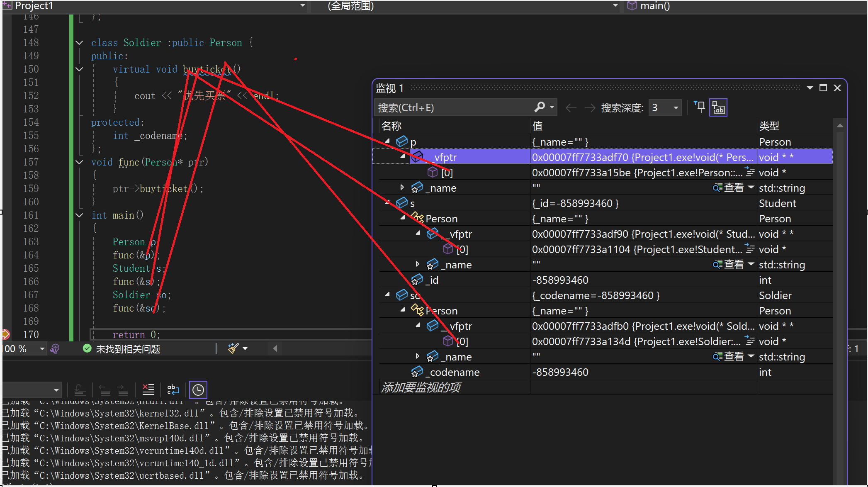Toggle the show-types button next to pin
The height and width of the screenshot is (487, 868).
[718, 108]
